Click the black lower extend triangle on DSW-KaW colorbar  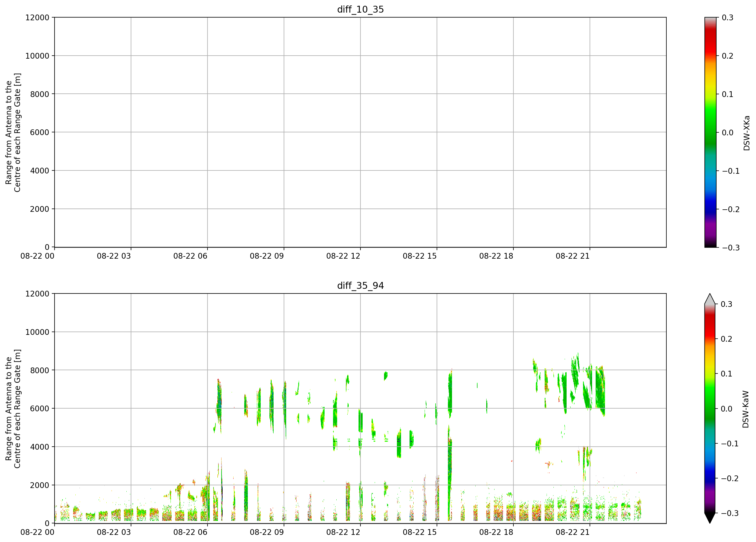point(710,518)
